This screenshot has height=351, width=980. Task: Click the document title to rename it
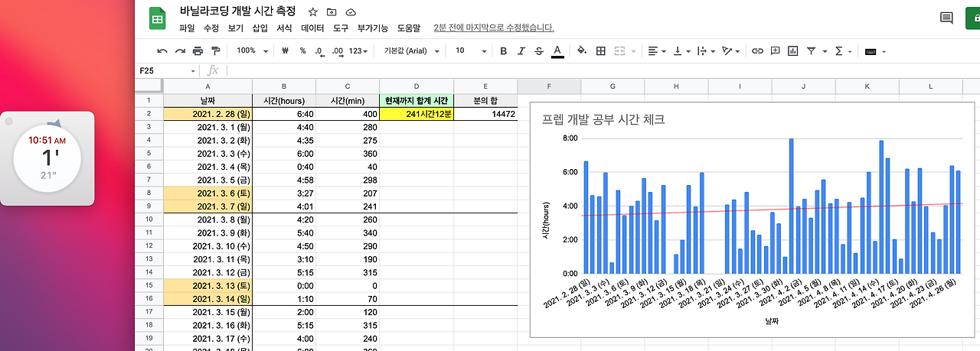tap(237, 11)
